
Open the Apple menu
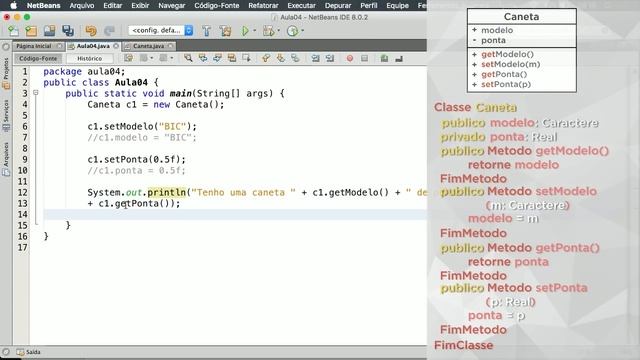[13, 5]
